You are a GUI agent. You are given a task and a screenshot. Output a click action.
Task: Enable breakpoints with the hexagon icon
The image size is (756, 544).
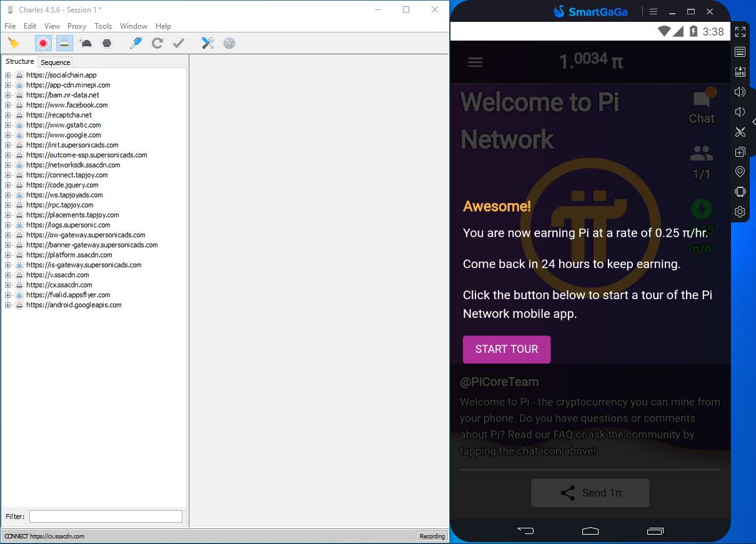click(x=107, y=43)
